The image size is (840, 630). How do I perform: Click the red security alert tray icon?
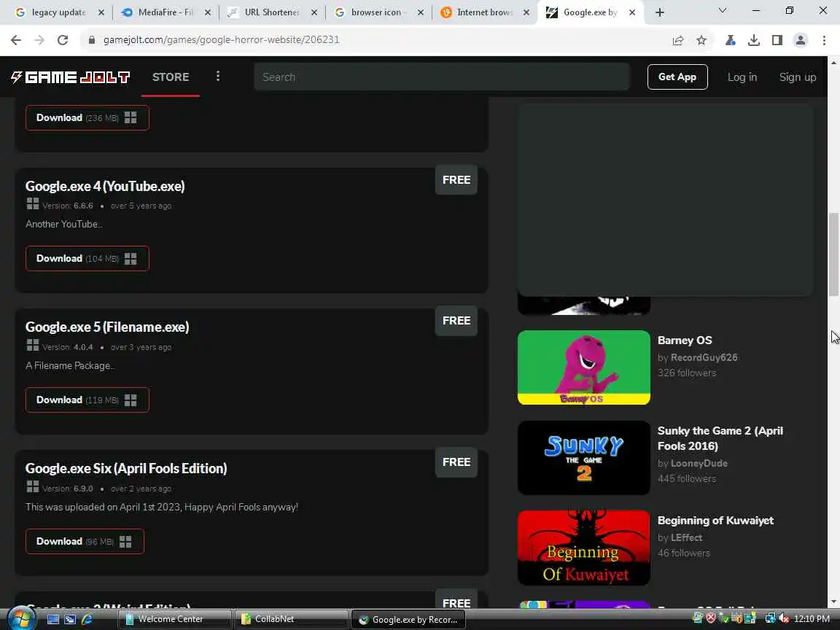pyautogui.click(x=711, y=619)
